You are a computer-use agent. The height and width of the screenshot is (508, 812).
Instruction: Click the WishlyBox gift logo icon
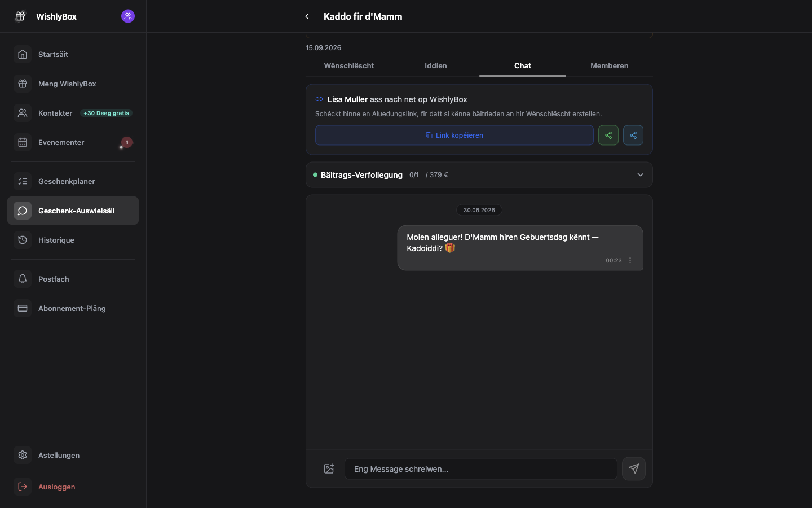tap(20, 16)
